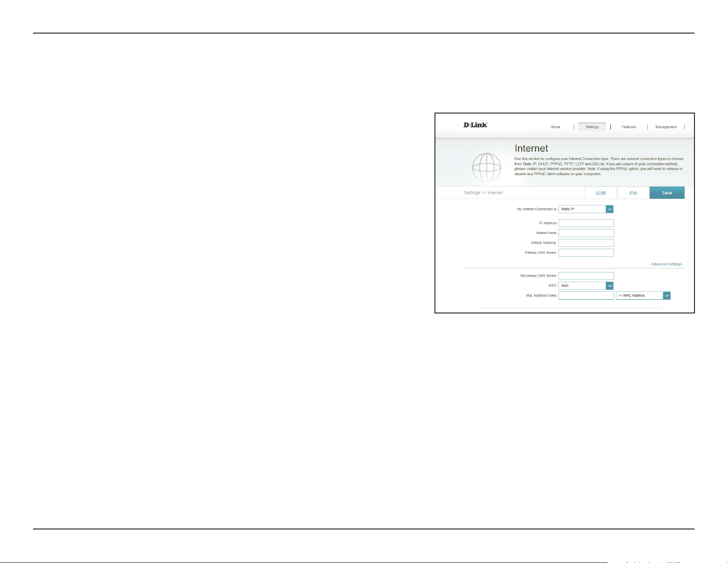
Task: Click the Save button
Action: pos(667,193)
